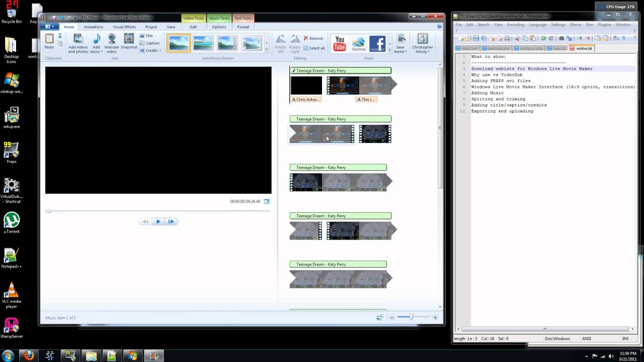Click Notepad++ Find binoculars icon
Screen dimensions: 644x362
click(561, 38)
